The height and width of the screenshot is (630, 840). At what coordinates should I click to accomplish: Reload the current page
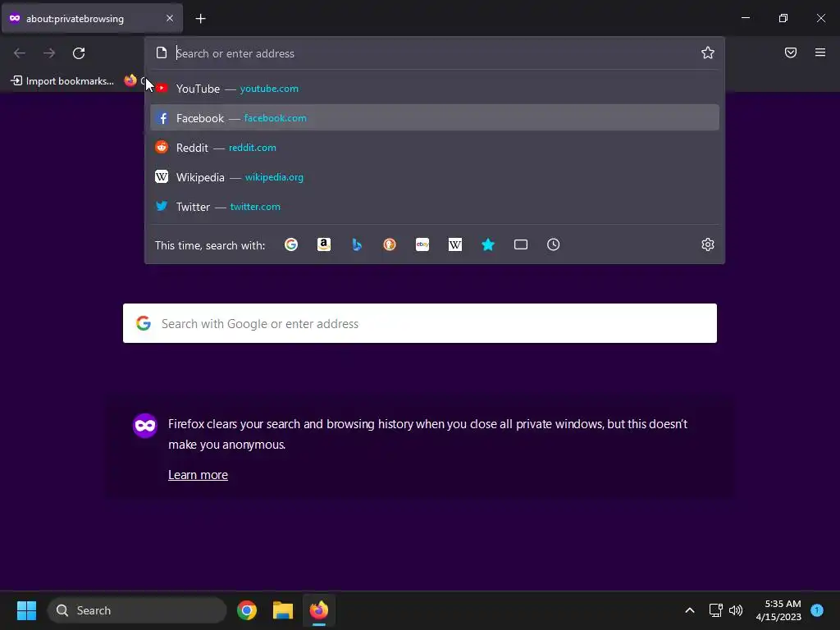tap(79, 53)
